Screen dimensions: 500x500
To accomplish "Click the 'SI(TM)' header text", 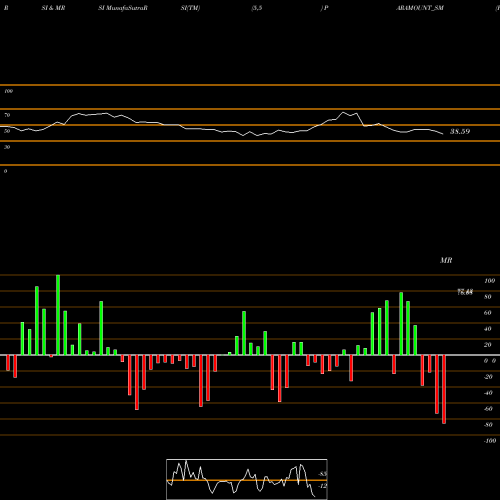I will [x=190, y=8].
